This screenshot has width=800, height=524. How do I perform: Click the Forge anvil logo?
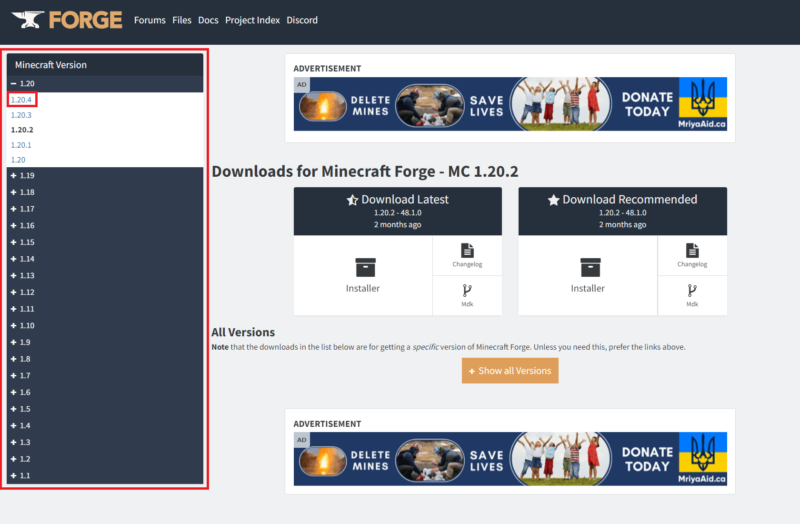pyautogui.click(x=67, y=20)
